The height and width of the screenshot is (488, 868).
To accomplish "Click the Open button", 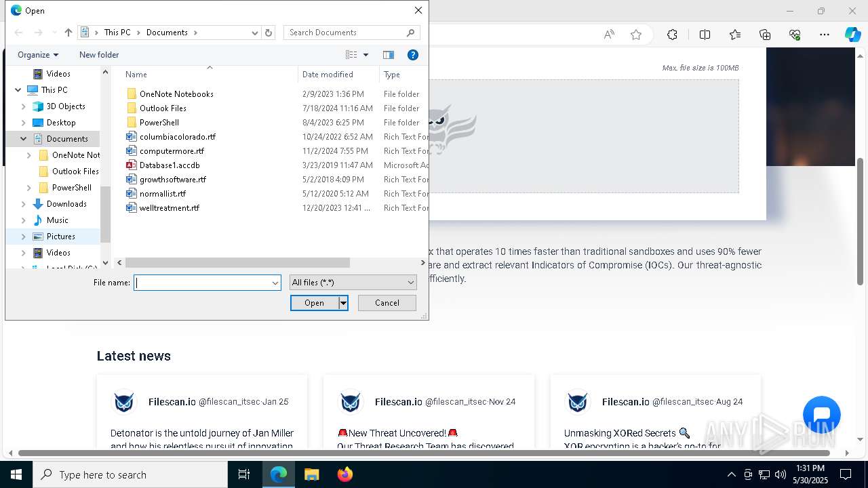I will [314, 303].
